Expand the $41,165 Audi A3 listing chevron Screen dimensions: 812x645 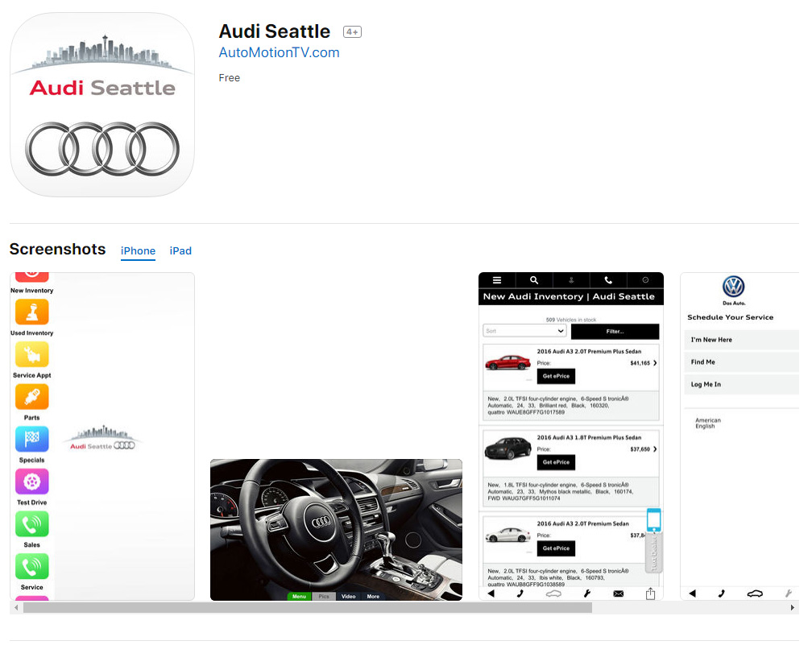(655, 363)
